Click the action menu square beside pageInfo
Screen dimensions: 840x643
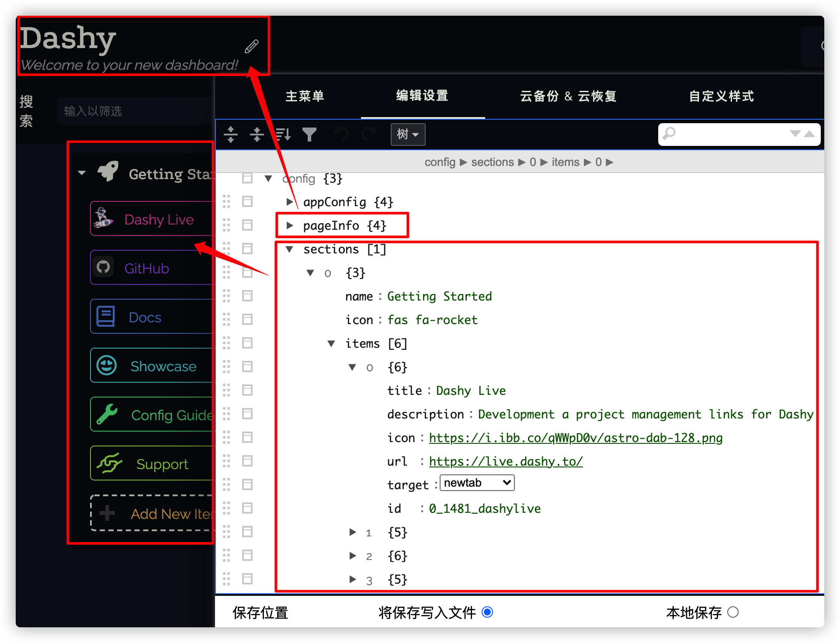point(247,225)
